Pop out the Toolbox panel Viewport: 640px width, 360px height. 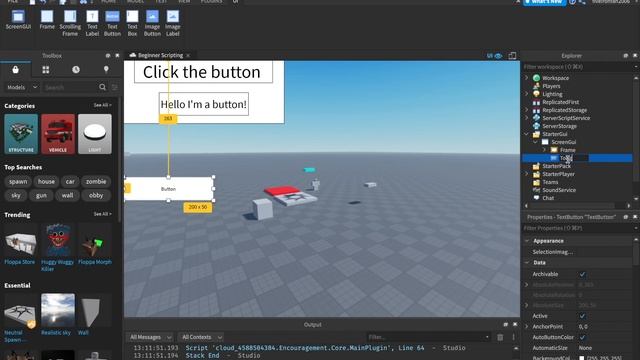click(108, 56)
